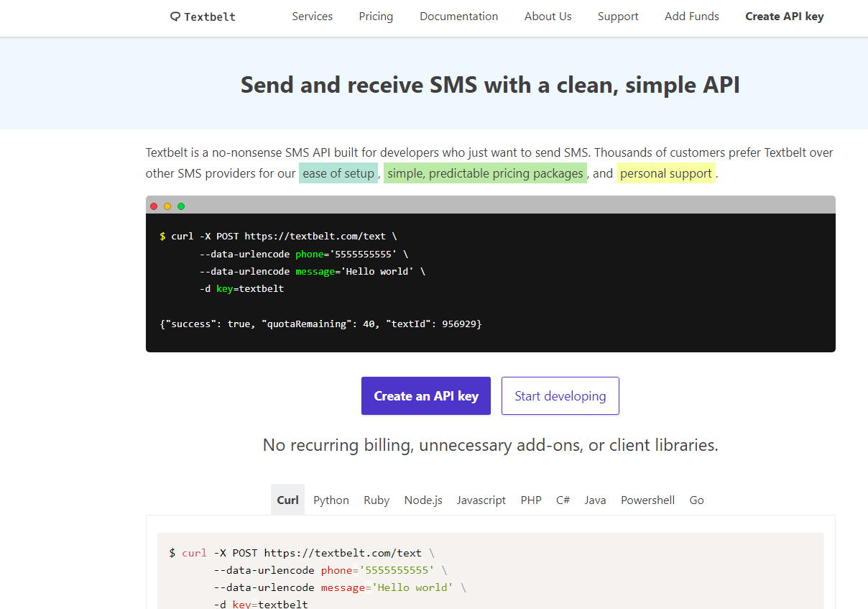Go to the Pricing page
The width and height of the screenshot is (868, 609).
[376, 17]
